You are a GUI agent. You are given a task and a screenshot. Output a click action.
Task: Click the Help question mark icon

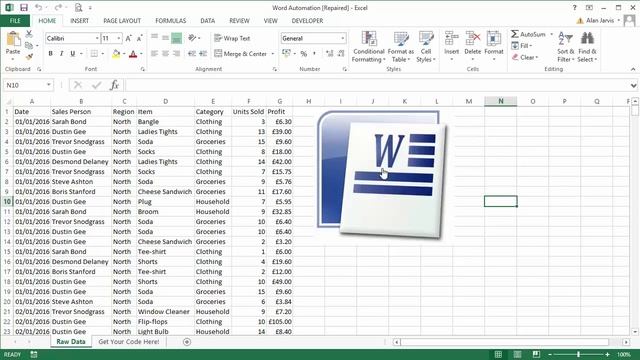click(574, 7)
